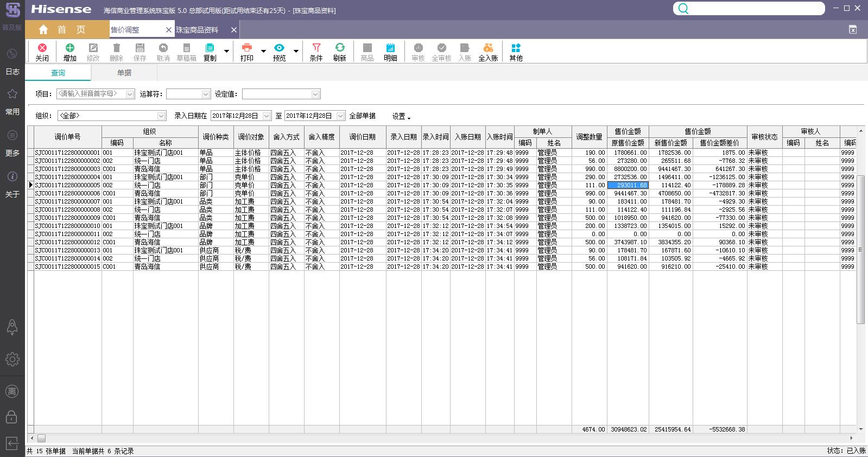This screenshot has height=457, width=868.
Task: Open the 明细 (Details) toolbar icon
Action: click(x=390, y=52)
